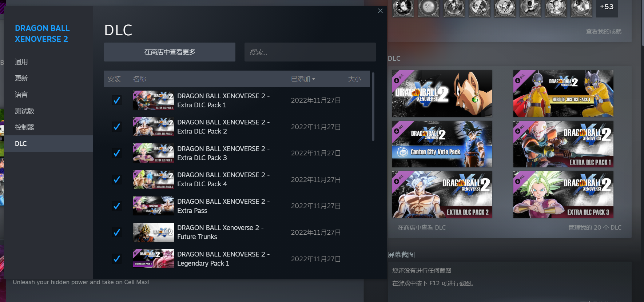The image size is (644, 302).
Task: Open the 通用 settings tab
Action: tap(49, 62)
